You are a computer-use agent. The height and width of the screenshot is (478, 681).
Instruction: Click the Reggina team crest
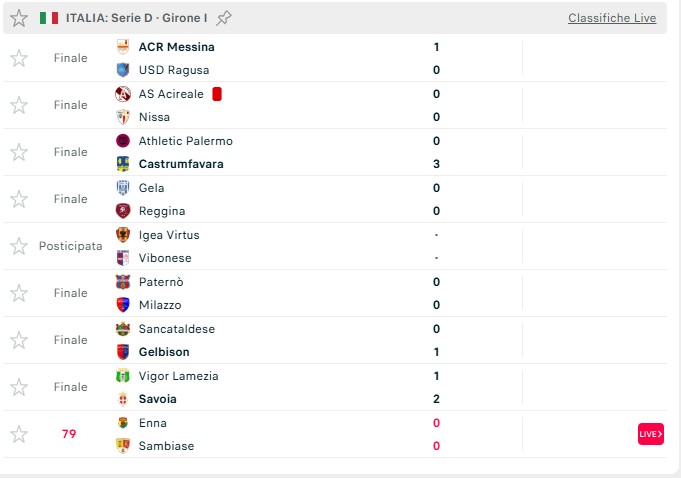[x=123, y=211]
